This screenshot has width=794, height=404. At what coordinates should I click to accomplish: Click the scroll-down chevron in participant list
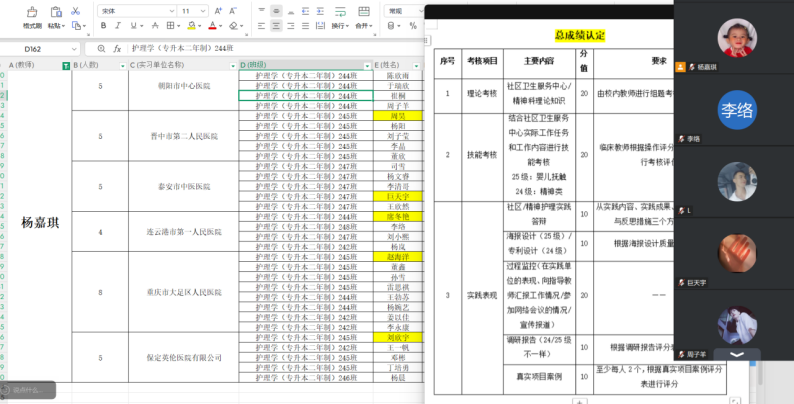point(736,354)
